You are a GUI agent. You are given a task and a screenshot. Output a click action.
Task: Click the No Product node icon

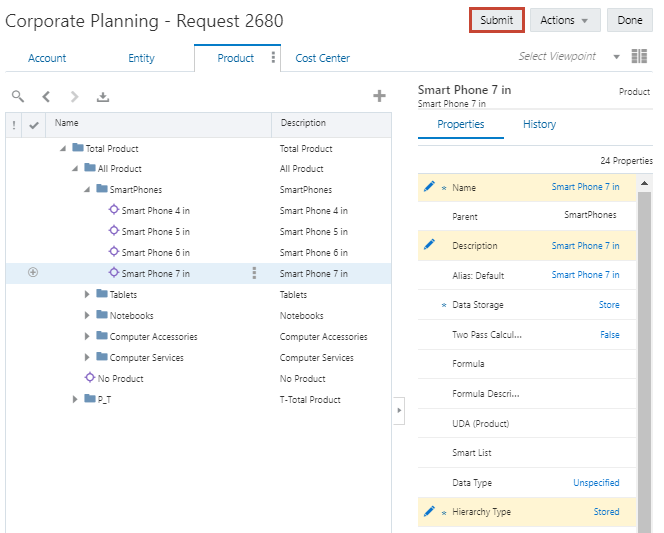[x=90, y=377]
